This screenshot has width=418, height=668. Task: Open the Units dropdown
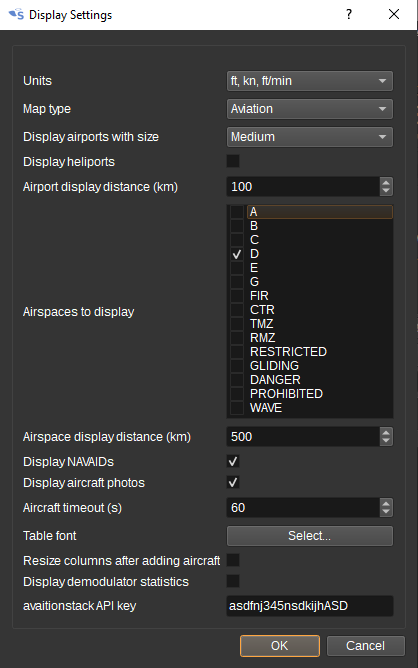310,81
